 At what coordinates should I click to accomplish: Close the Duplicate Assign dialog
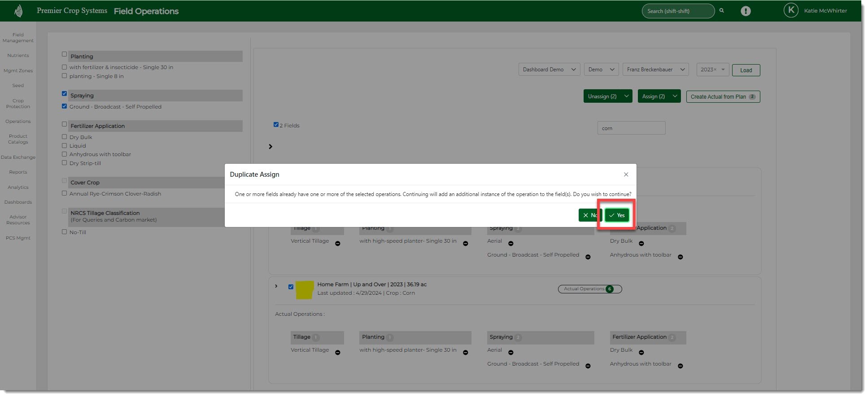[626, 175]
